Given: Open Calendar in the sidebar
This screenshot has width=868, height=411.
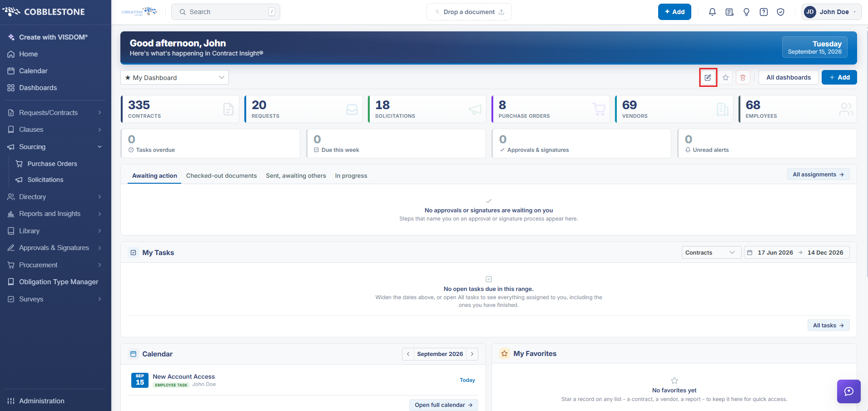Looking at the screenshot, I should pos(33,71).
